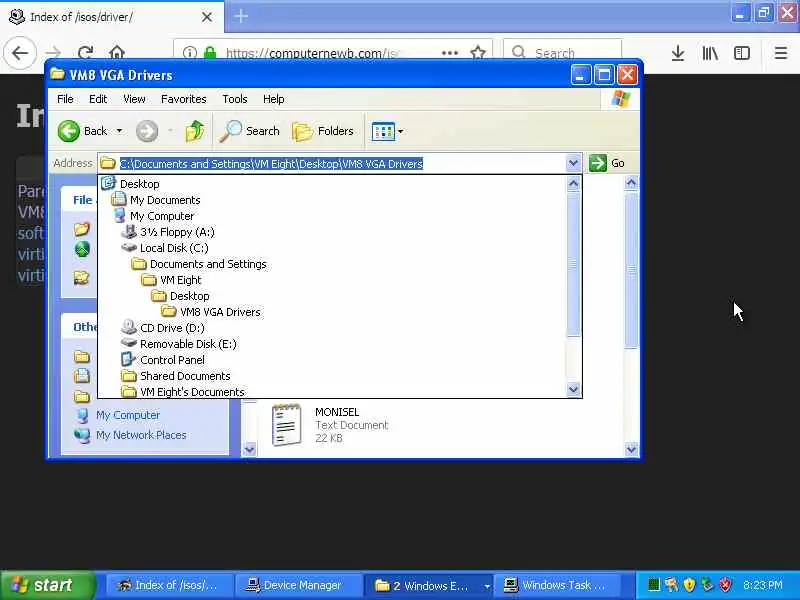This screenshot has height=600, width=800.
Task: Open the Views icon menu
Action: pyautogui.click(x=383, y=131)
